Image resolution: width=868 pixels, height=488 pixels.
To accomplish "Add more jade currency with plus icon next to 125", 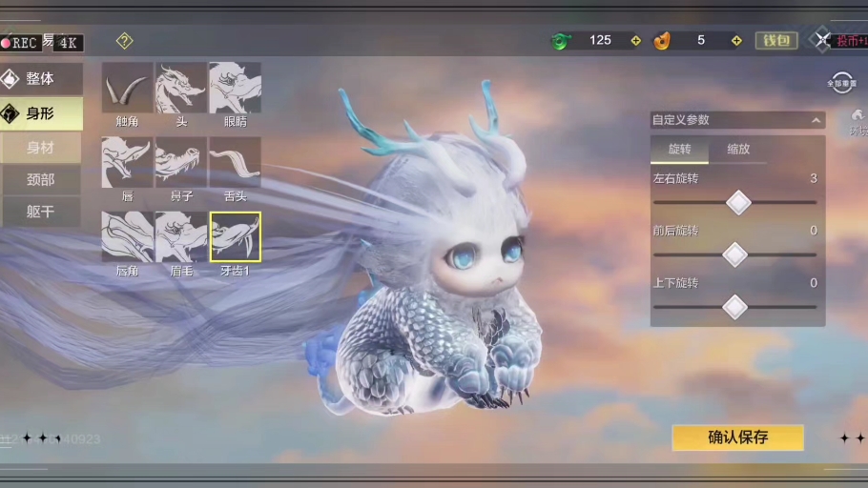I will tap(636, 41).
